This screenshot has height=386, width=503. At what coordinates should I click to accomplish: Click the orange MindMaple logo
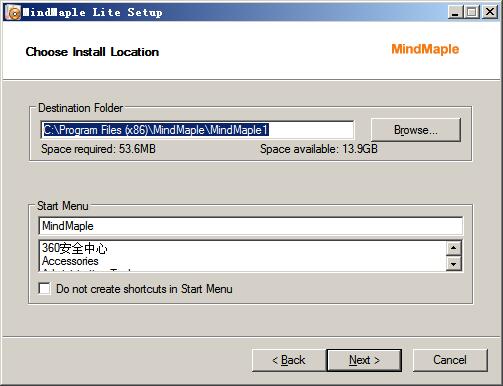(425, 49)
